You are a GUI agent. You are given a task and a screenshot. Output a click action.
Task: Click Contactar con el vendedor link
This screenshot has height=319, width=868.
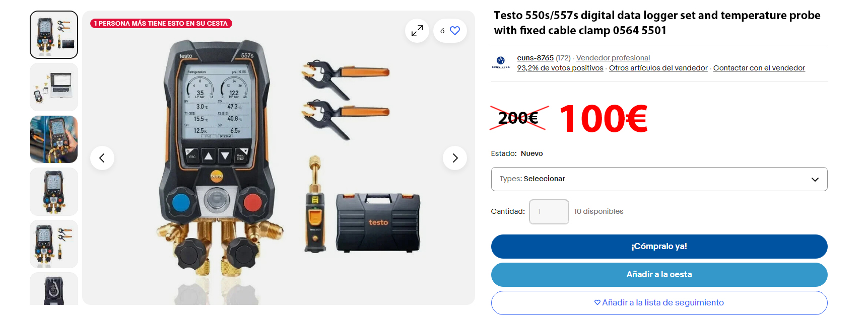tap(759, 68)
